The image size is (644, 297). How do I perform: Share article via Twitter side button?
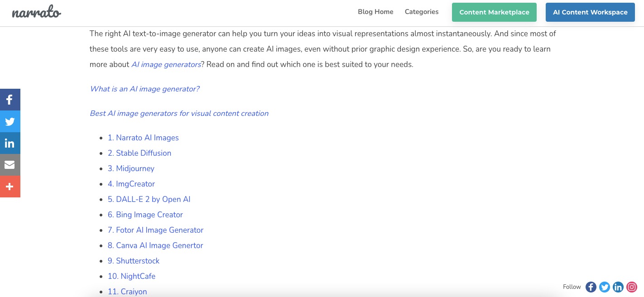click(10, 121)
